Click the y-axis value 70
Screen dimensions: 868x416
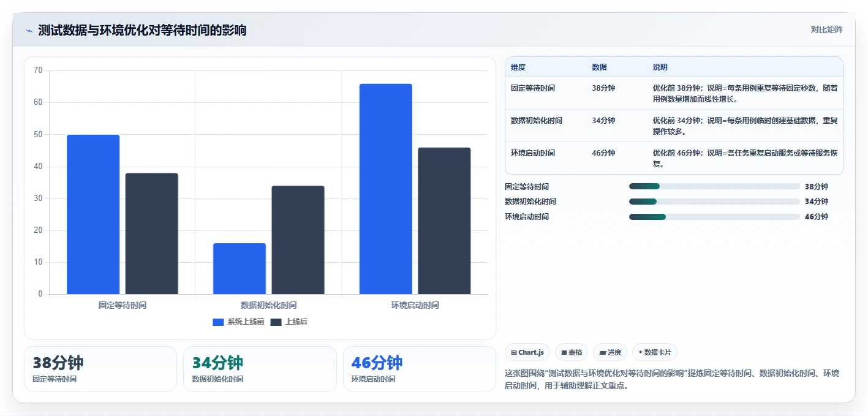click(38, 70)
